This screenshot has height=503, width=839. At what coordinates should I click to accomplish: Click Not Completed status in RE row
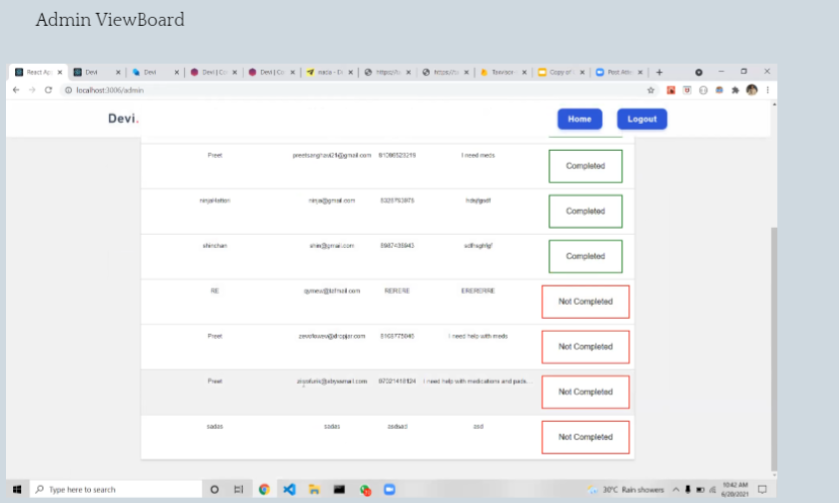585,302
